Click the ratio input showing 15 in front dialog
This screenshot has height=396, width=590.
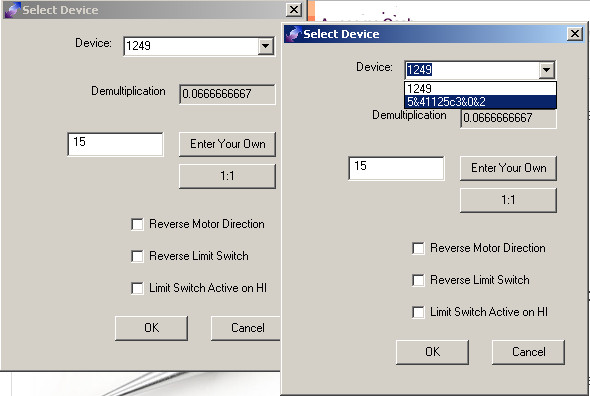click(396, 168)
